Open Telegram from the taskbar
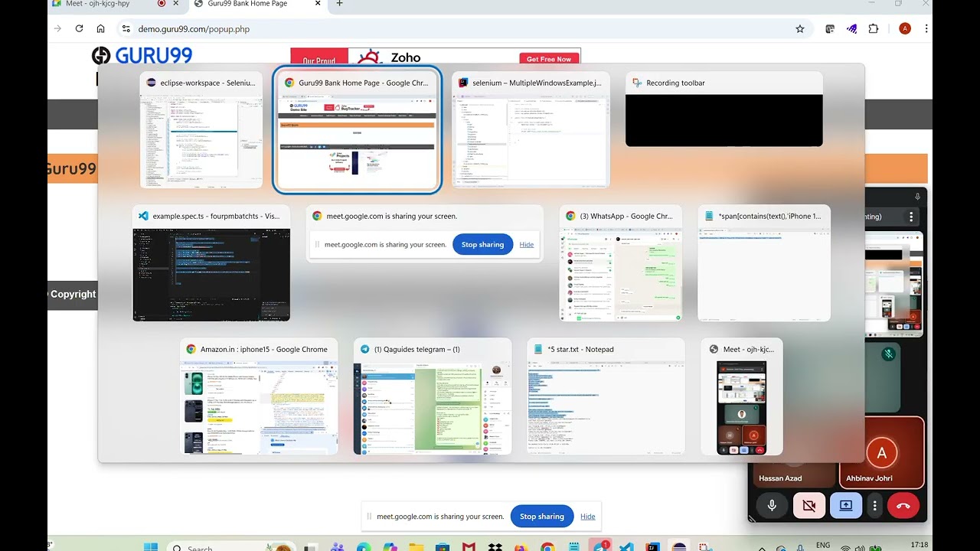The height and width of the screenshot is (551, 980). pos(600,547)
